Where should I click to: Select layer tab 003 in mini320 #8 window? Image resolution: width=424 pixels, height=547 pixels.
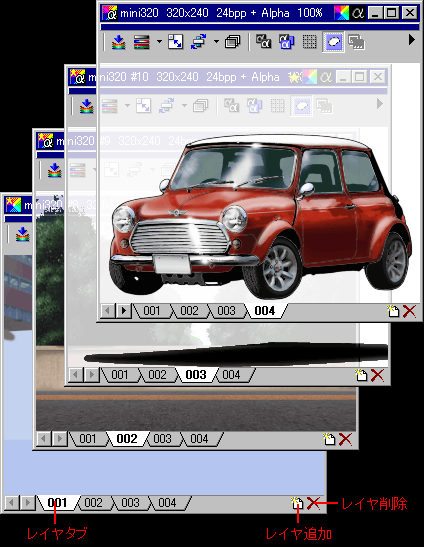(x=130, y=503)
